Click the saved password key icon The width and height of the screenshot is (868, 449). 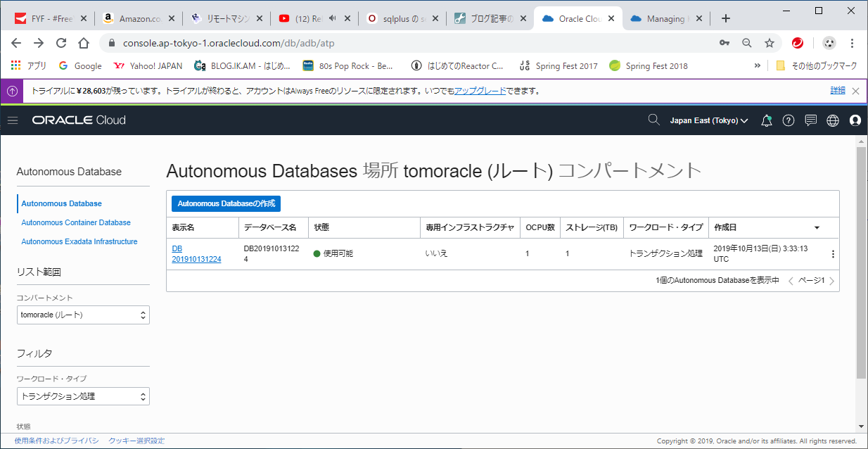pos(725,43)
